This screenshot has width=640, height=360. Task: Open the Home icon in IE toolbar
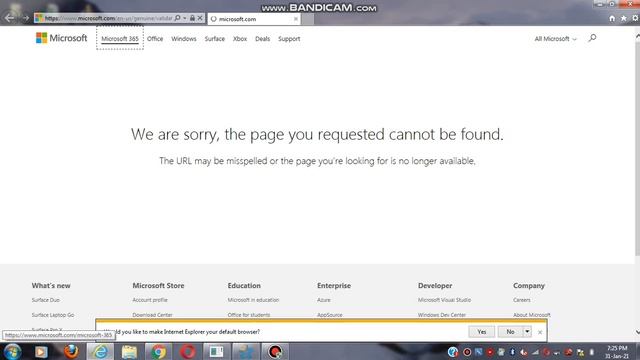pyautogui.click(x=612, y=18)
